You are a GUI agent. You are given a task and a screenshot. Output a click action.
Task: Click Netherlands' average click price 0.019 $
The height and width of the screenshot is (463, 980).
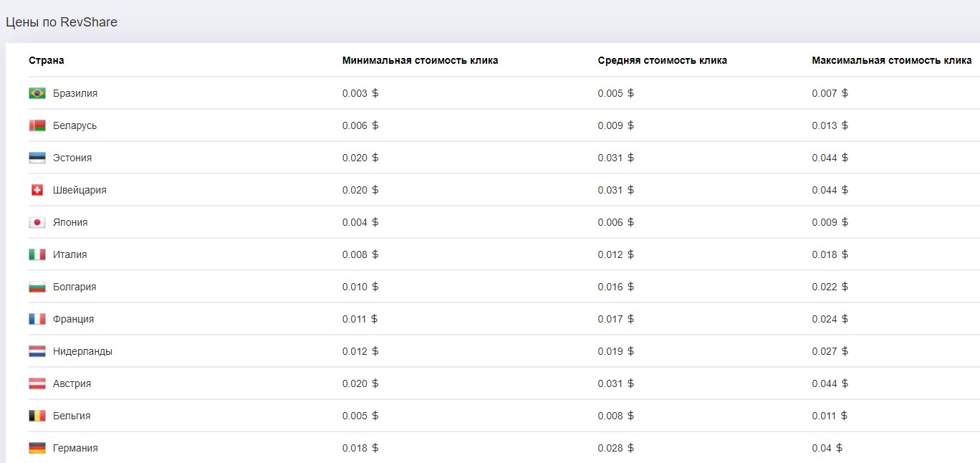click(x=615, y=351)
